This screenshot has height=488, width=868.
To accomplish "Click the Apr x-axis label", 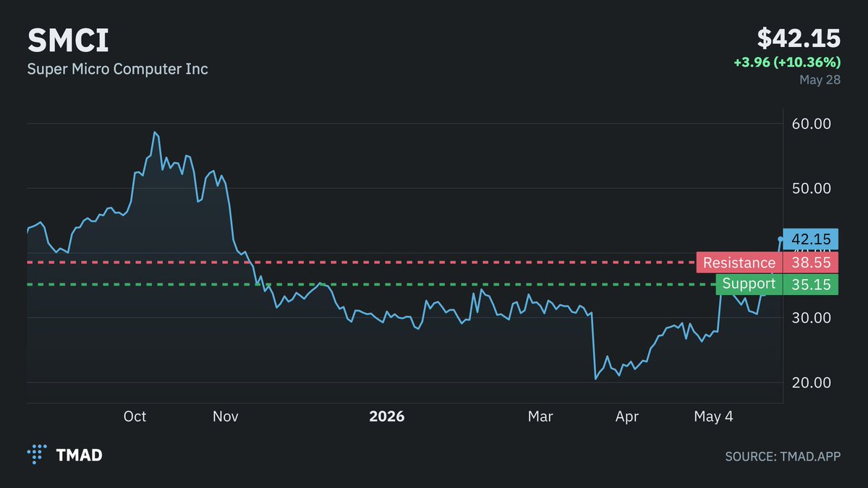I will pos(626,417).
